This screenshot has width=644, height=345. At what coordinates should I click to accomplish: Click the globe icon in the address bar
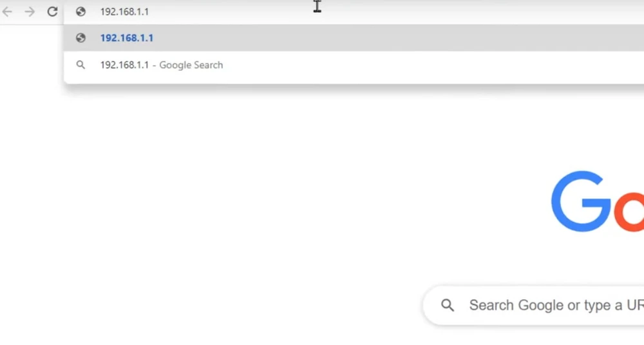(80, 12)
